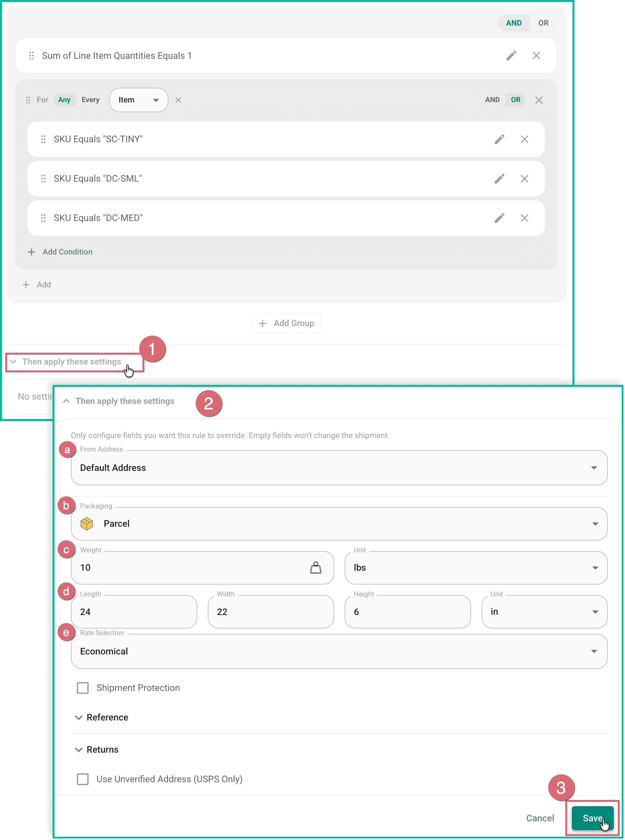
Task: Edit the SKU Equals "SC-TINY" condition
Action: [499, 139]
